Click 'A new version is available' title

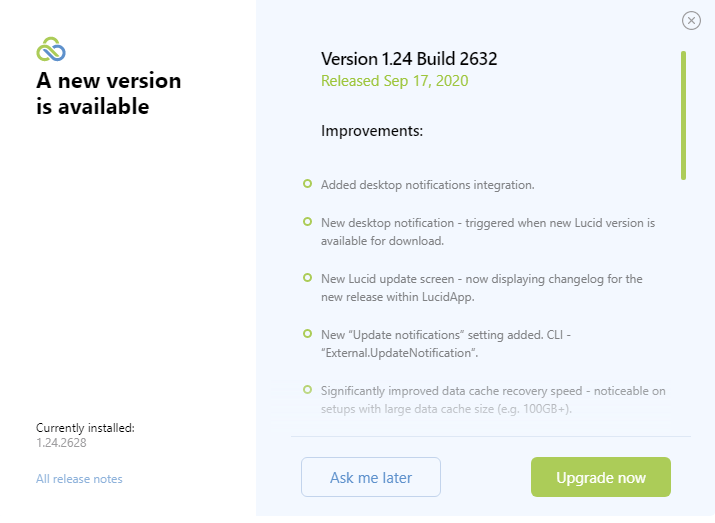109,93
